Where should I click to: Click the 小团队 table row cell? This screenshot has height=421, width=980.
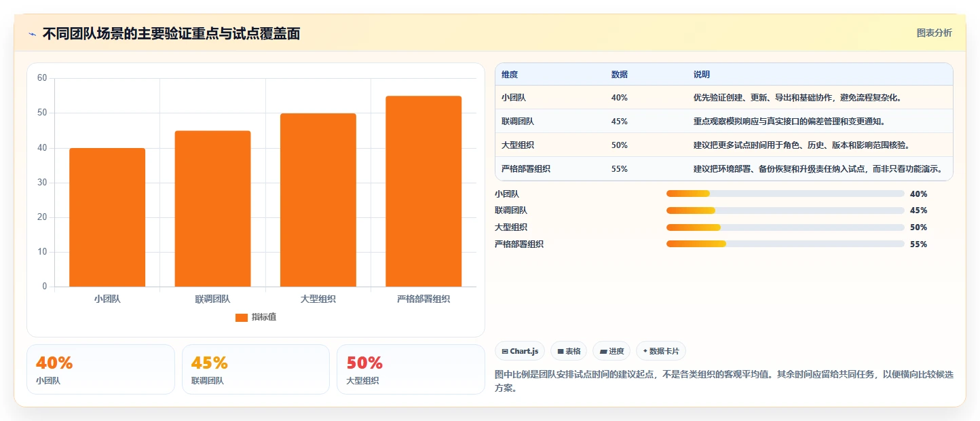514,98
